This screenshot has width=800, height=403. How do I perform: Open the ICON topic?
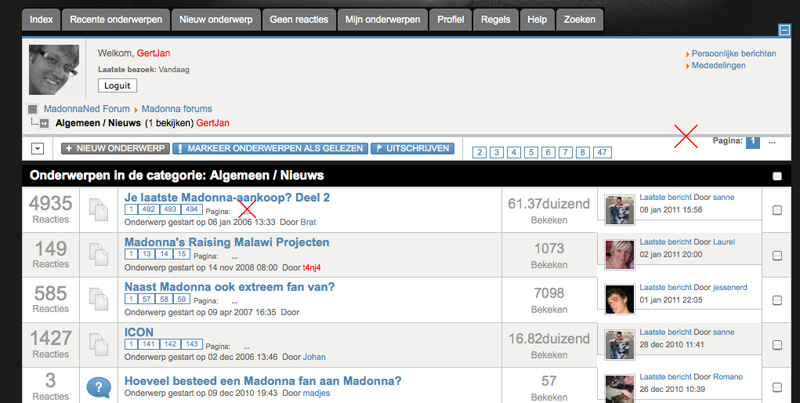point(139,332)
